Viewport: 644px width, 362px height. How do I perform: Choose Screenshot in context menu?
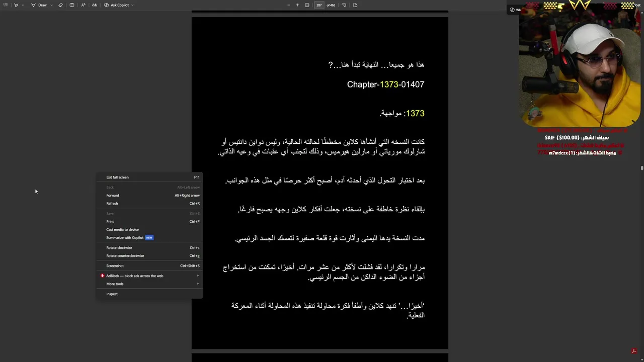[150, 266]
